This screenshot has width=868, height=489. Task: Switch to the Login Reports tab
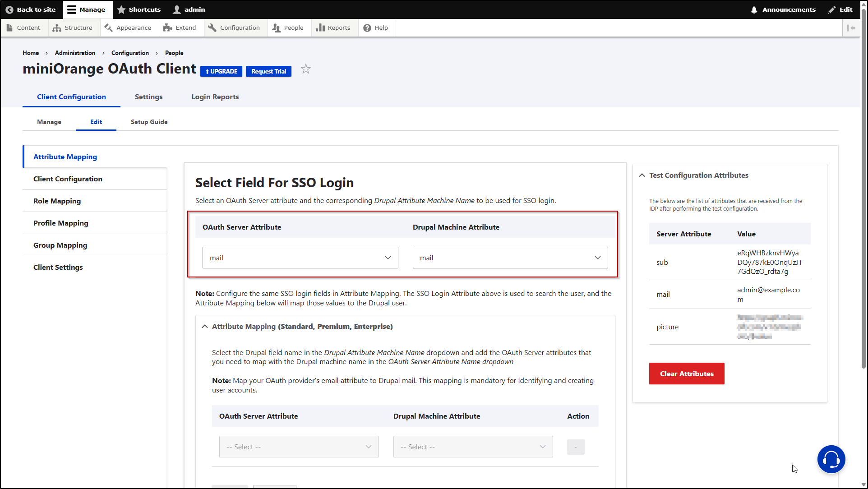click(x=215, y=97)
